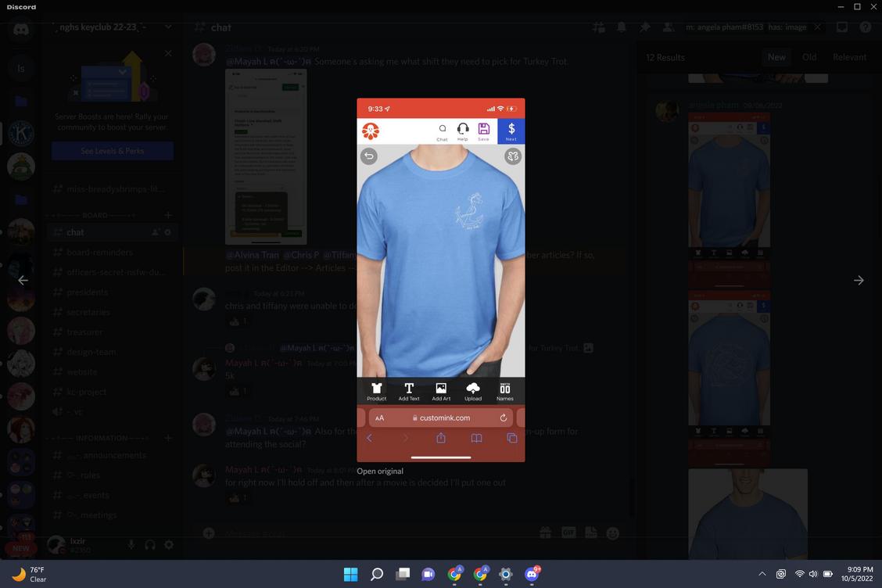
Task: Open announcements channel
Action: 113,455
